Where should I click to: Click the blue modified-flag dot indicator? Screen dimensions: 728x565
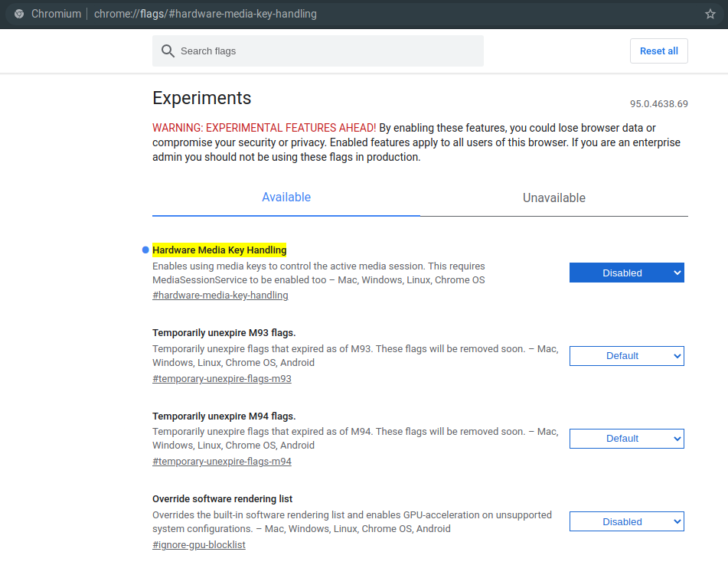point(145,250)
